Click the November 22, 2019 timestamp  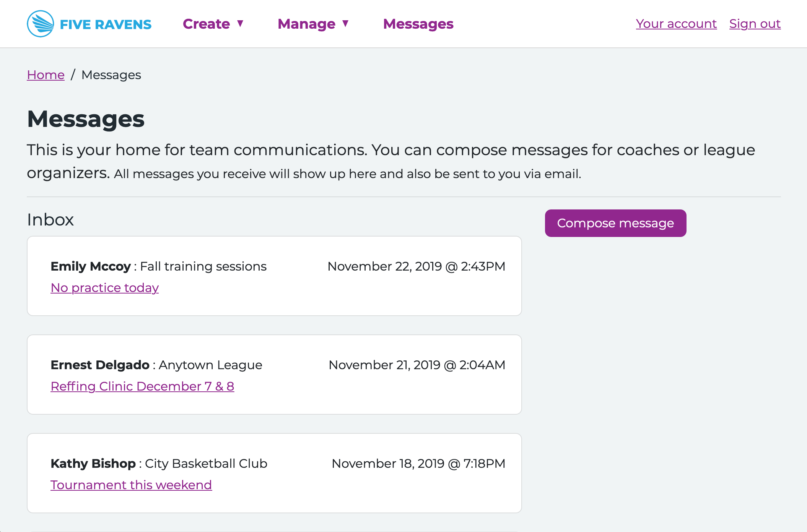point(416,266)
